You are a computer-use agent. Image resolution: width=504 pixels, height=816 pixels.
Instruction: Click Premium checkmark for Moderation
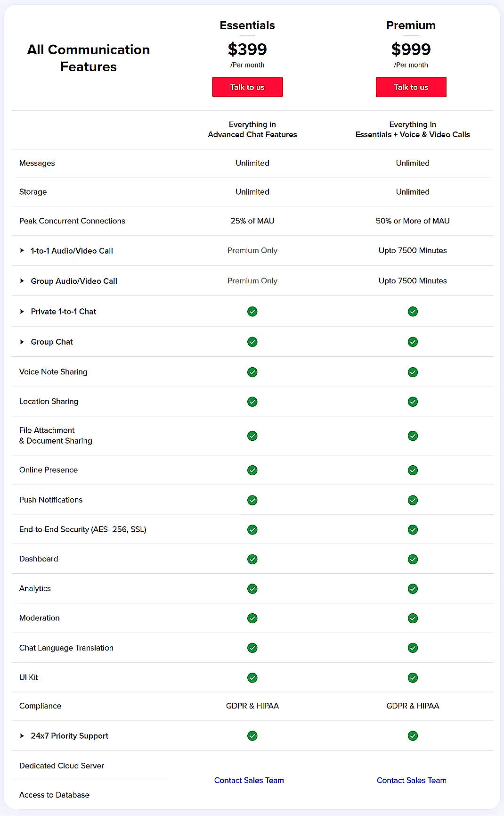(x=413, y=618)
